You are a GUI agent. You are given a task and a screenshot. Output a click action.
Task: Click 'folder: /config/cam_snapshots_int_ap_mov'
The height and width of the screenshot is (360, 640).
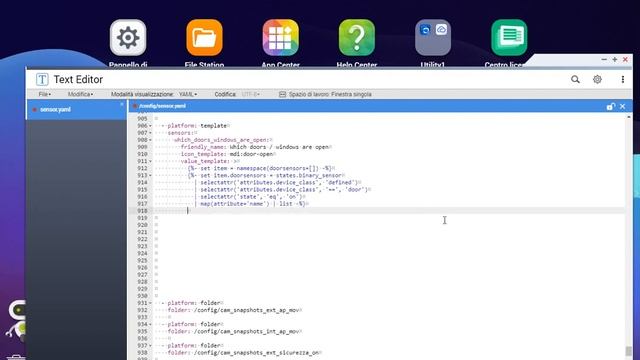click(x=233, y=331)
